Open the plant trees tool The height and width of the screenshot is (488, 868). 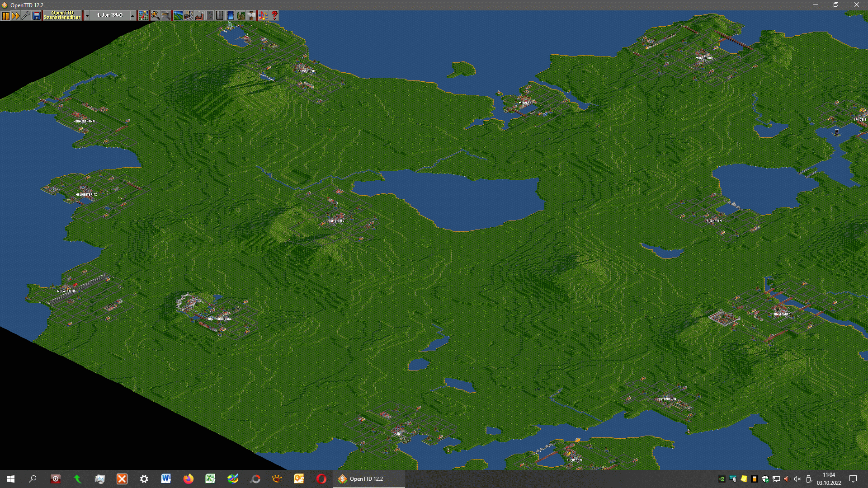coord(241,16)
